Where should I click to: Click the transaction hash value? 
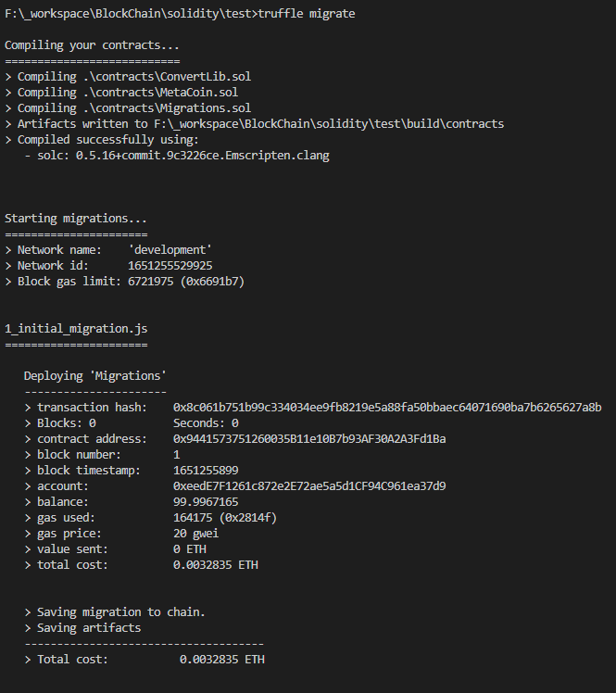coord(387,408)
